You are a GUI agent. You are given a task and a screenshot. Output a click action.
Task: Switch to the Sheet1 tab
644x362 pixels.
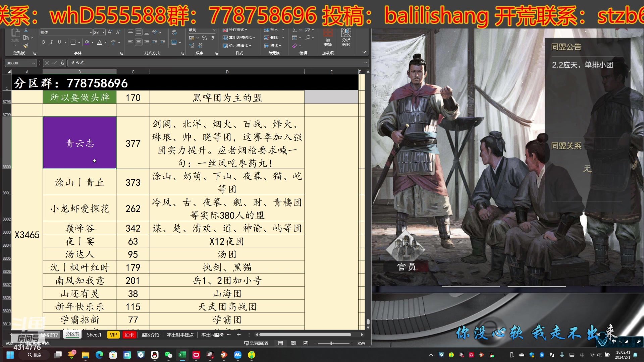[x=94, y=335]
